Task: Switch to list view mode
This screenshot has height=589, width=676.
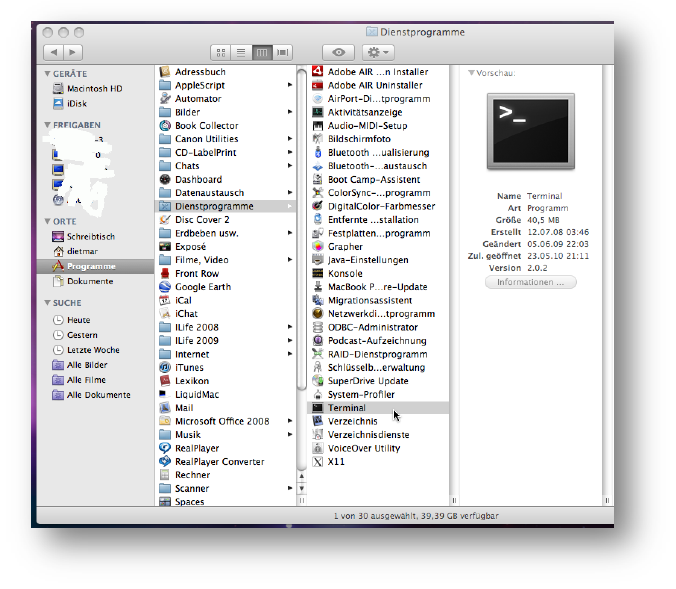Action: (241, 53)
